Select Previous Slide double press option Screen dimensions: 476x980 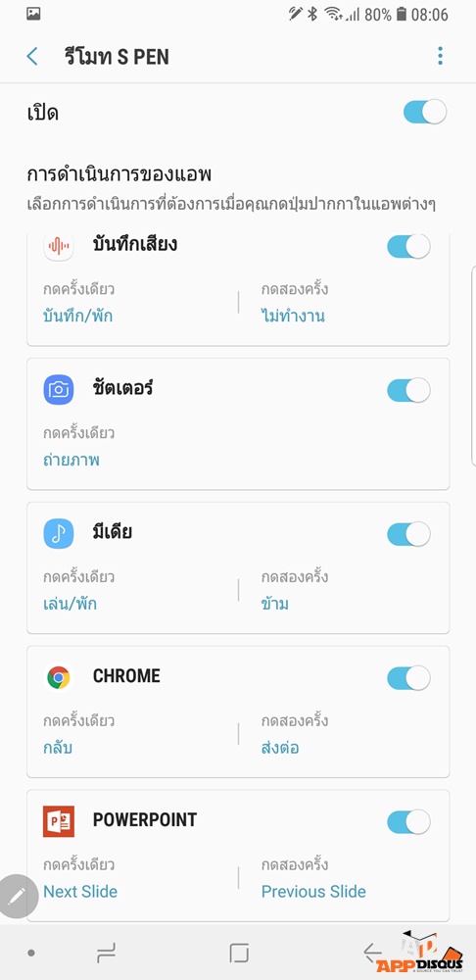coord(313,891)
